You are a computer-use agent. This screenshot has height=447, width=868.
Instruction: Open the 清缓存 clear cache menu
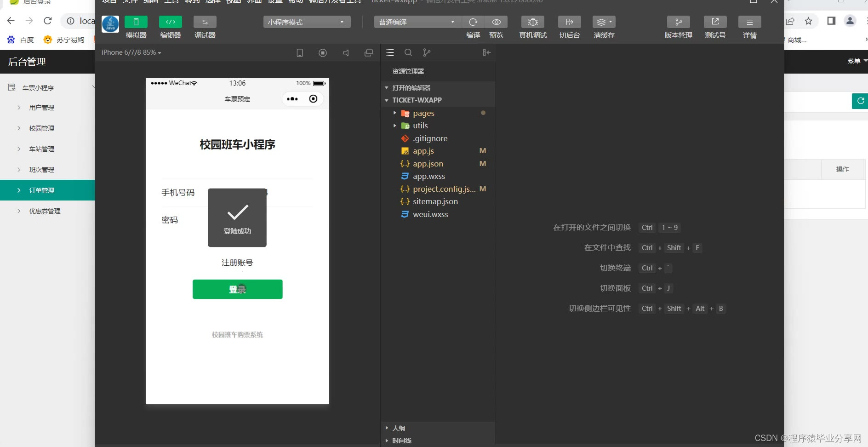pyautogui.click(x=604, y=22)
